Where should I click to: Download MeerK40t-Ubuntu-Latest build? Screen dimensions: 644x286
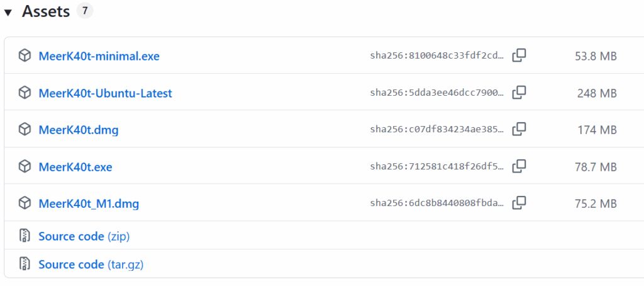(105, 93)
